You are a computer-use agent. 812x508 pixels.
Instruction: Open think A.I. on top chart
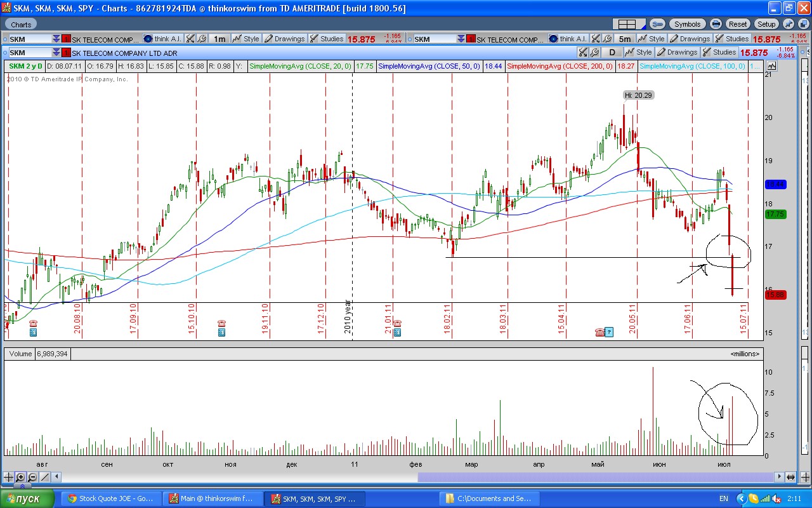(x=162, y=39)
